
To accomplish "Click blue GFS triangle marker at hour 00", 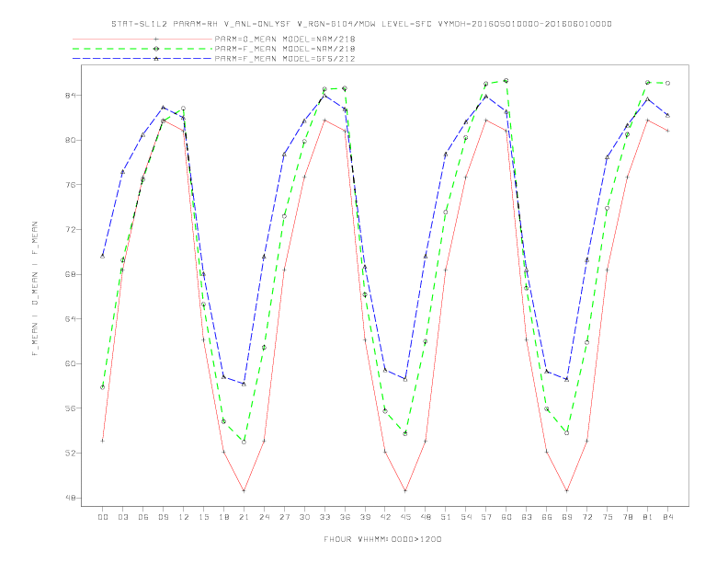I will tap(103, 257).
